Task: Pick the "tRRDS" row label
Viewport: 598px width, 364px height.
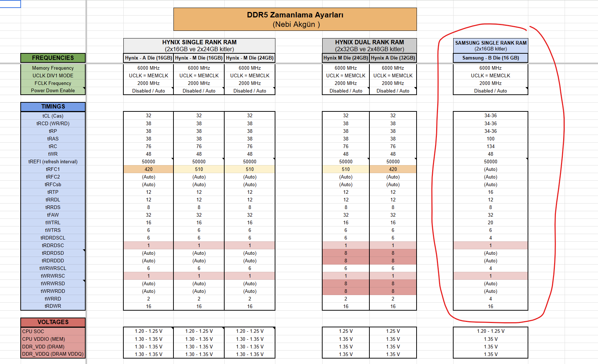Action: click(x=53, y=207)
